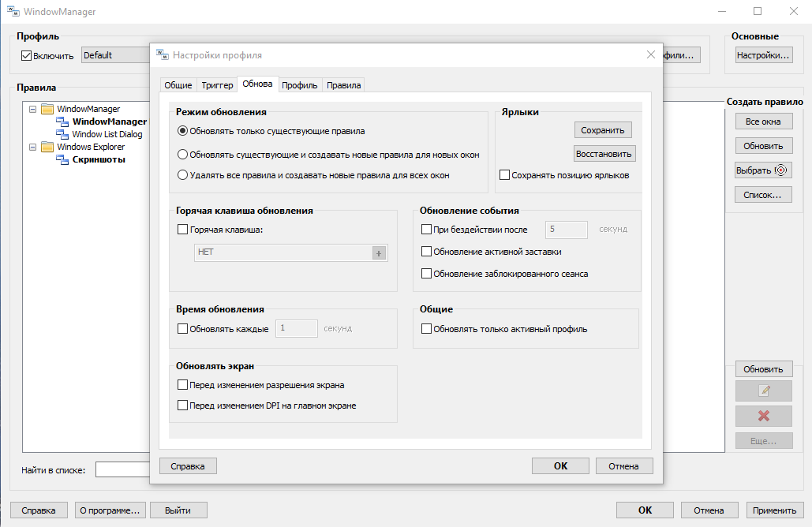Open the О программе... dialog
The width and height of the screenshot is (812, 527).
click(110, 510)
